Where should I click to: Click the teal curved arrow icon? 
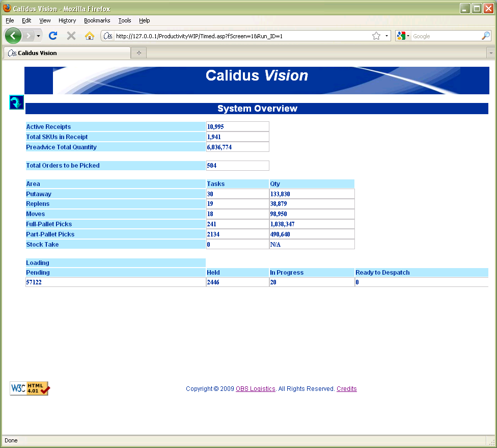(x=16, y=102)
